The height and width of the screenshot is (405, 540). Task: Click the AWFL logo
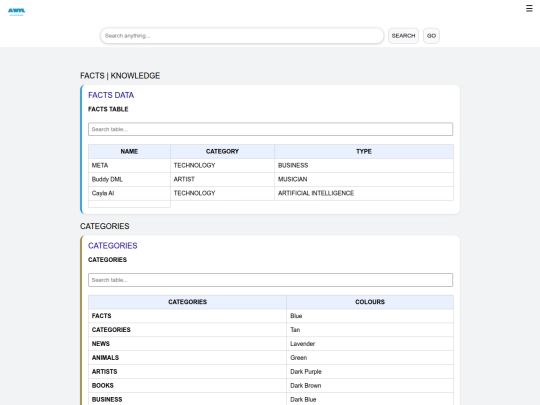(17, 12)
